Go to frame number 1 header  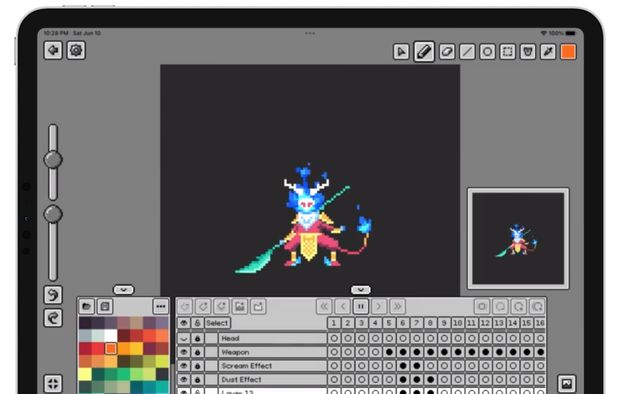(334, 323)
